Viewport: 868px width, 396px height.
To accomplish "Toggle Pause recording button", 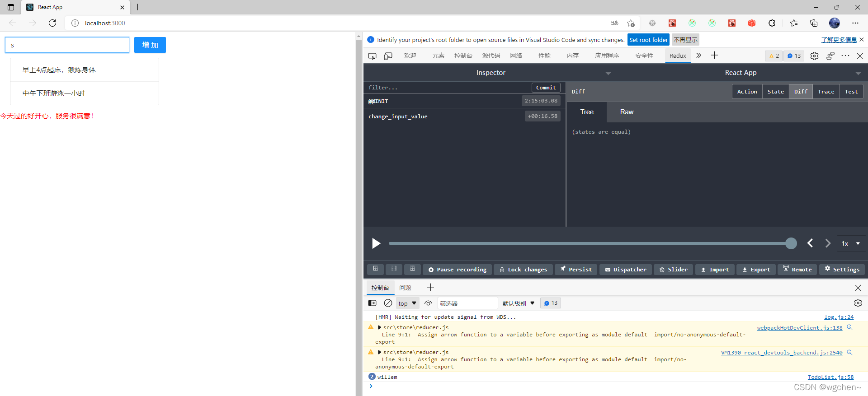I will [x=458, y=270].
